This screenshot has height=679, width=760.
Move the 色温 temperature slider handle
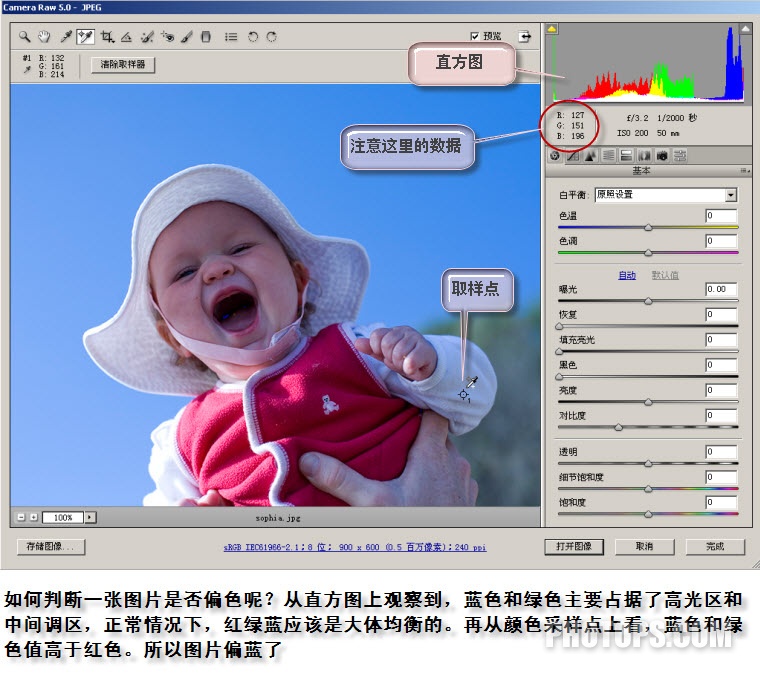648,227
